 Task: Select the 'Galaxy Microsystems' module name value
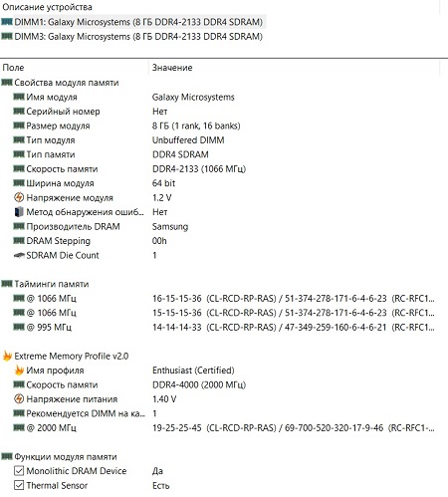click(x=193, y=97)
